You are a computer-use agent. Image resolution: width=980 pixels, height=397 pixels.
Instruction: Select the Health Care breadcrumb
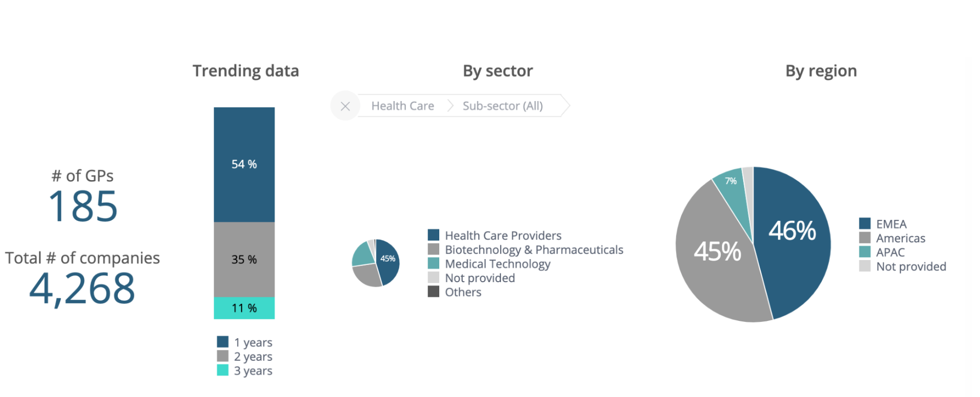pyautogui.click(x=402, y=106)
